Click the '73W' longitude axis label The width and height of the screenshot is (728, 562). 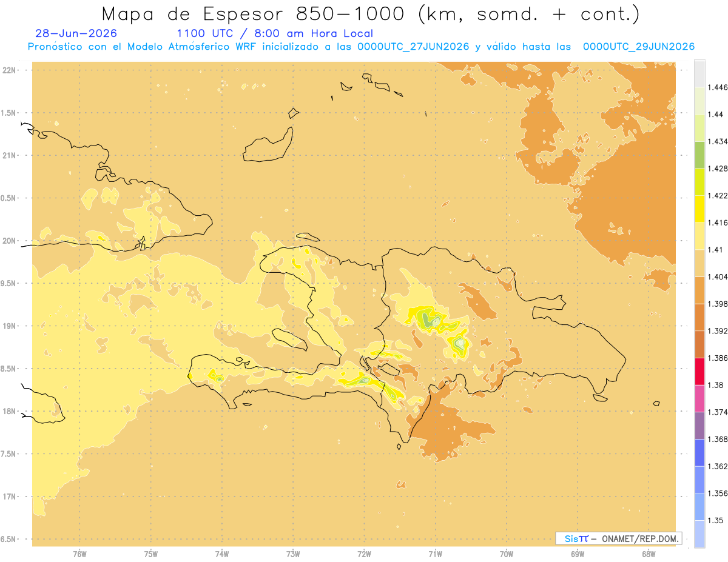pyautogui.click(x=293, y=554)
